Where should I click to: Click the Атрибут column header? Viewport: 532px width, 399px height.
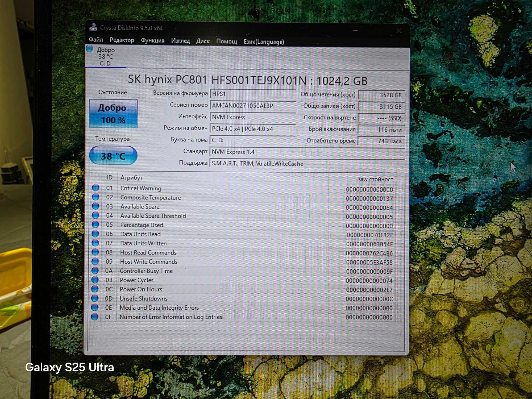coord(131,178)
